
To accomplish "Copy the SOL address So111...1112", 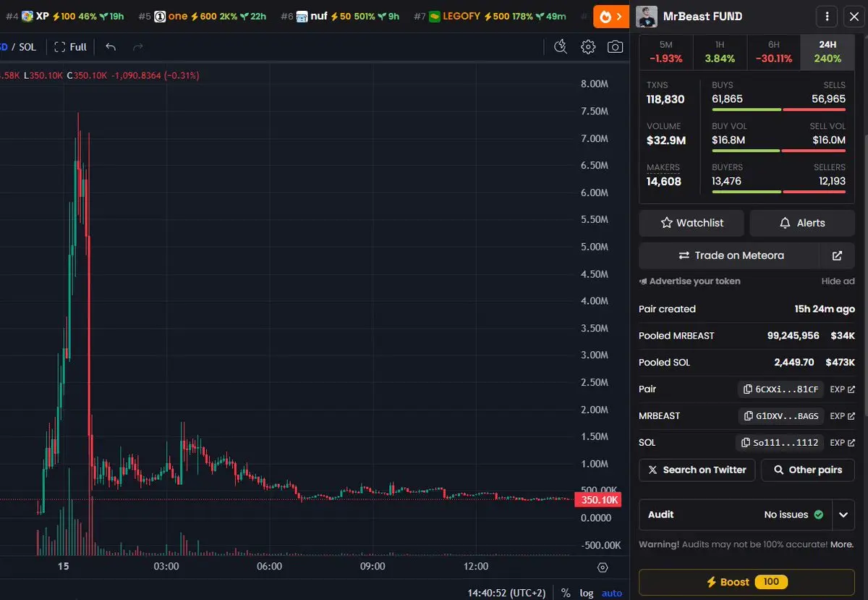I will pyautogui.click(x=780, y=442).
